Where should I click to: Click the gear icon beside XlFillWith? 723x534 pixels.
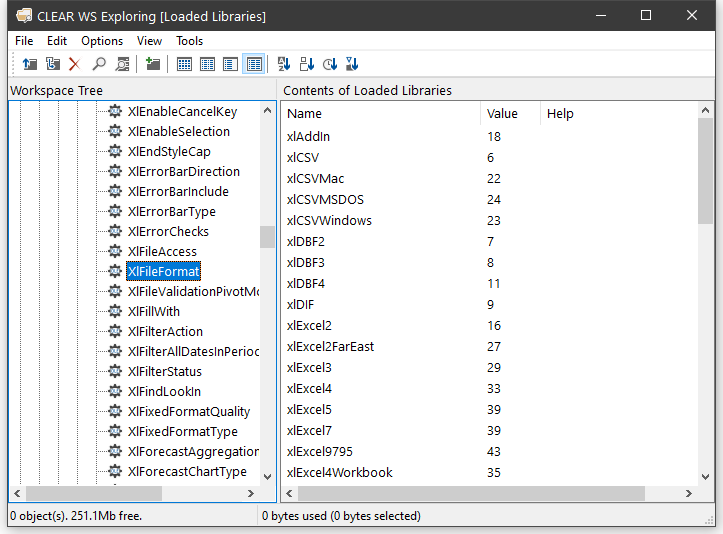(115, 312)
